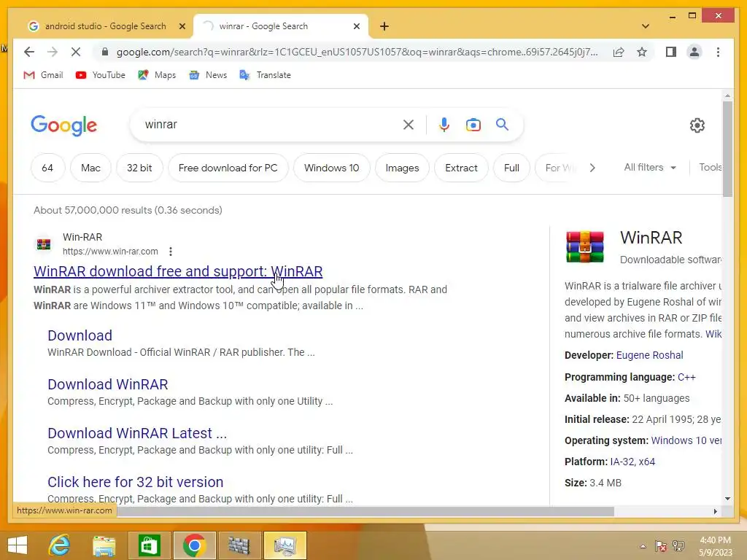Switch to Images results
747x560 pixels.
coord(402,168)
